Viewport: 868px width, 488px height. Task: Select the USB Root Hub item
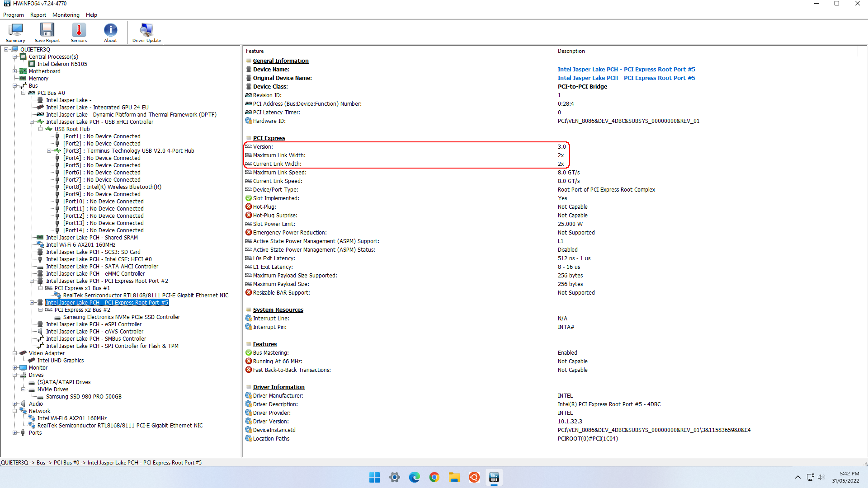coord(72,129)
